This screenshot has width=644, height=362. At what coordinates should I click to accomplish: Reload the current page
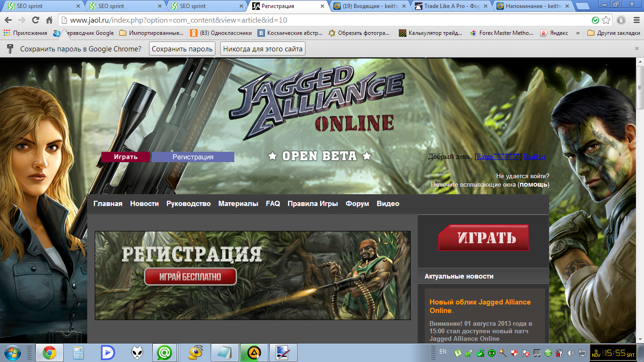(35, 20)
